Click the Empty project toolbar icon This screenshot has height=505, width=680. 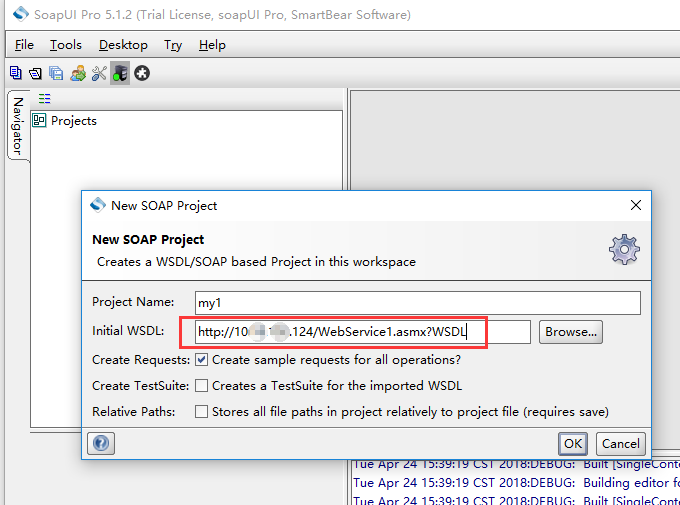click(x=16, y=73)
